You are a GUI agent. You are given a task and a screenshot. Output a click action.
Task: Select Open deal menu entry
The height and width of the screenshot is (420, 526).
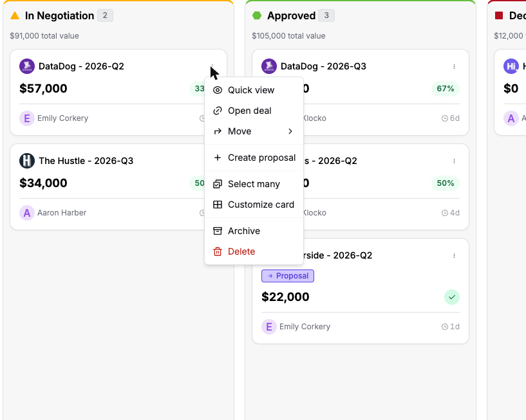pyautogui.click(x=254, y=111)
